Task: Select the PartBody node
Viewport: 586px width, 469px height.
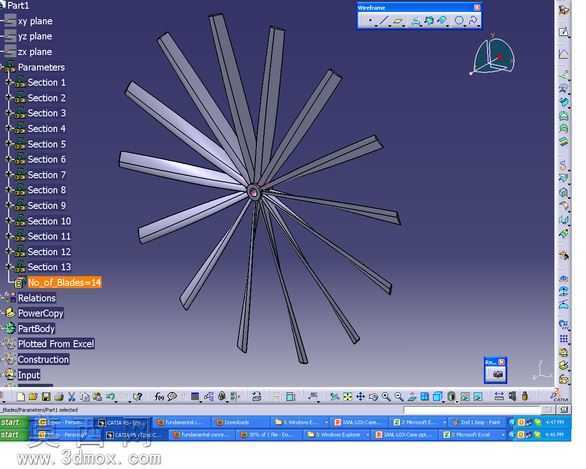Action: pos(36,329)
